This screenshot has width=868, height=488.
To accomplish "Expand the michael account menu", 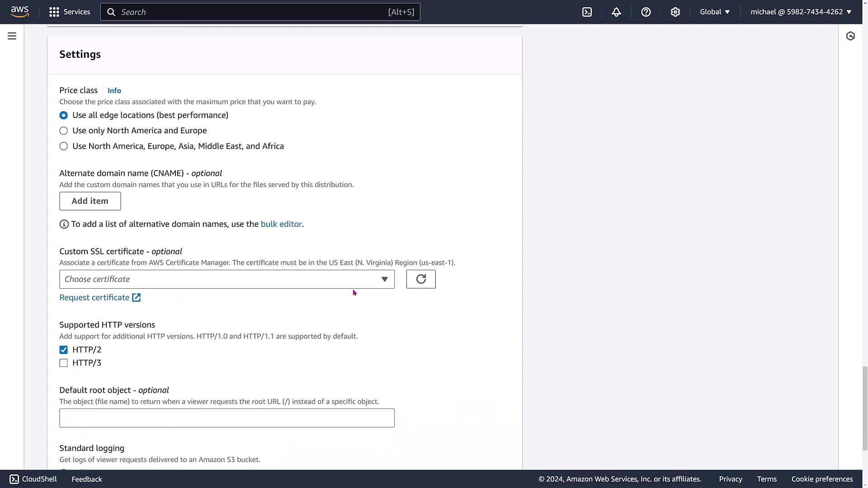I will point(801,12).
